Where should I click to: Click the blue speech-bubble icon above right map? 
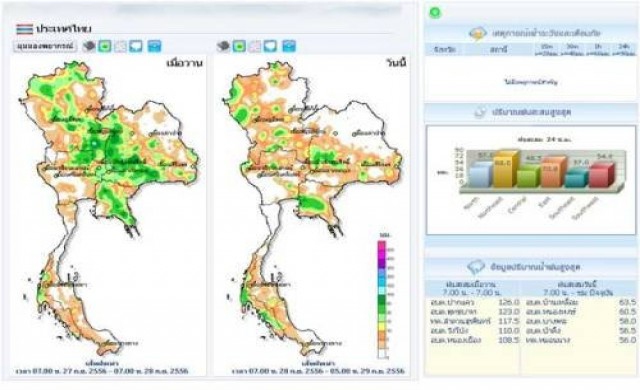pos(270,46)
